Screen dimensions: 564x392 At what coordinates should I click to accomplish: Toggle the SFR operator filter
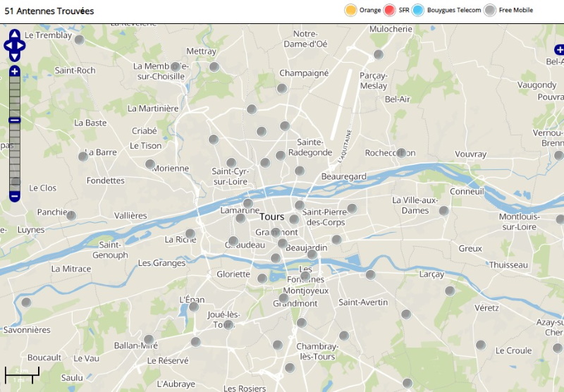(390, 10)
